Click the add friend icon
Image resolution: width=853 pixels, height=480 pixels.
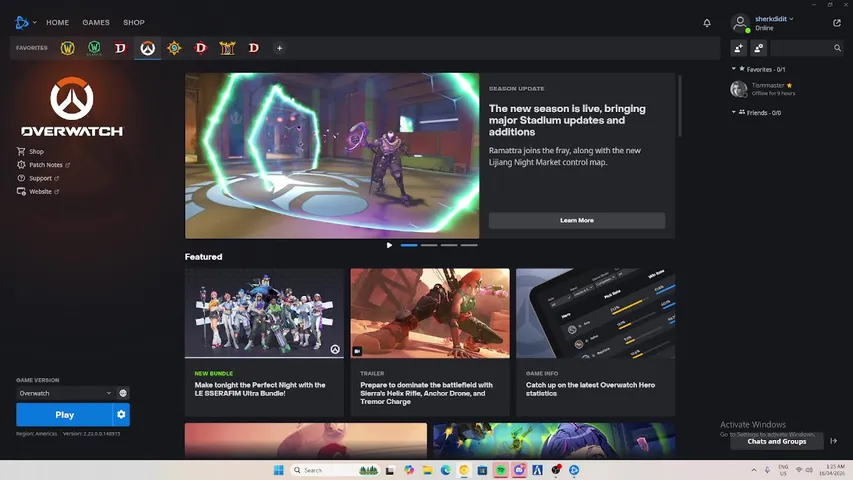[738, 48]
